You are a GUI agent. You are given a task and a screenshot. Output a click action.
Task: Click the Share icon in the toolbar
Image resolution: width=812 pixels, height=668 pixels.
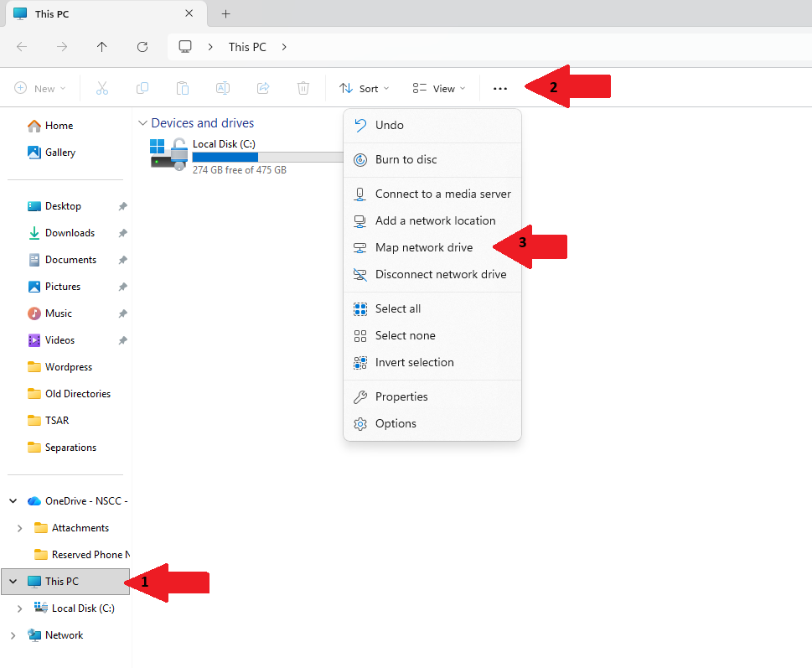coord(263,87)
